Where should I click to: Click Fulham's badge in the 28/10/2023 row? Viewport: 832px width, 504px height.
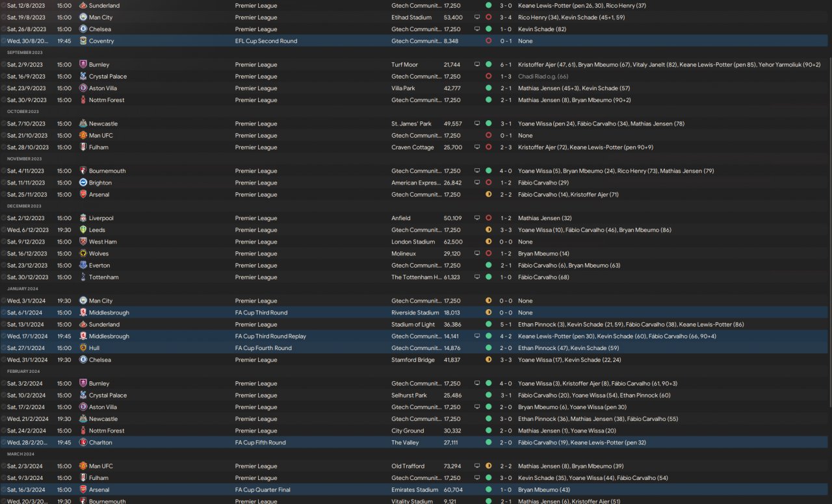pos(83,147)
